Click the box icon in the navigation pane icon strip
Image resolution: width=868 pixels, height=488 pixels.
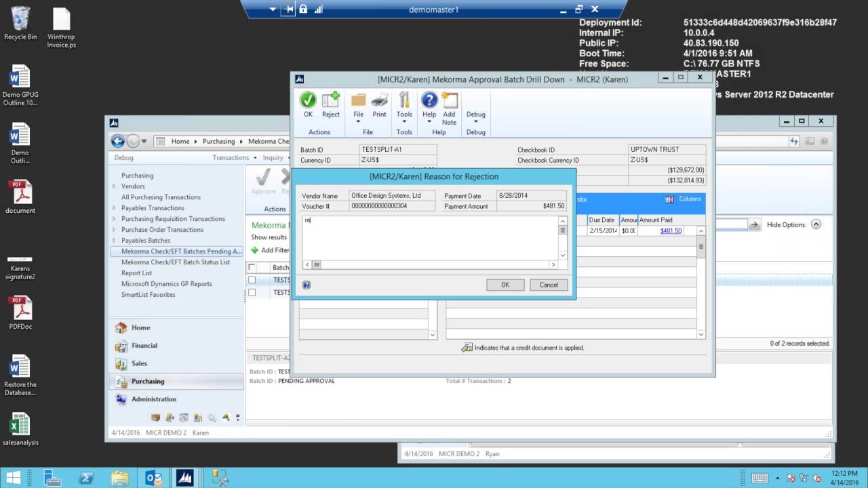pyautogui.click(x=156, y=418)
